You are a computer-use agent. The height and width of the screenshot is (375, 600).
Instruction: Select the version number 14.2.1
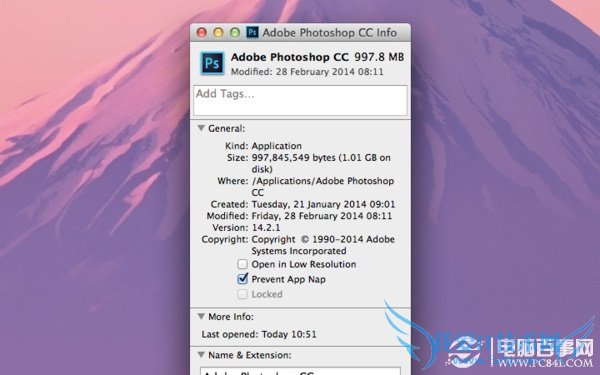coord(266,227)
